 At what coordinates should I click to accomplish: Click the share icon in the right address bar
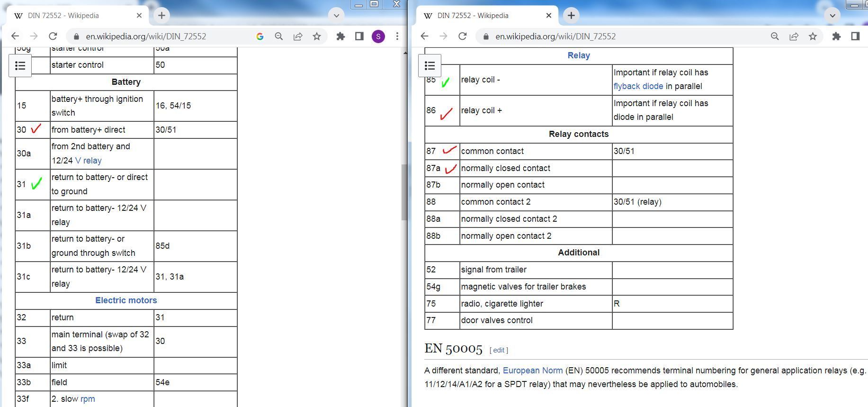point(794,36)
